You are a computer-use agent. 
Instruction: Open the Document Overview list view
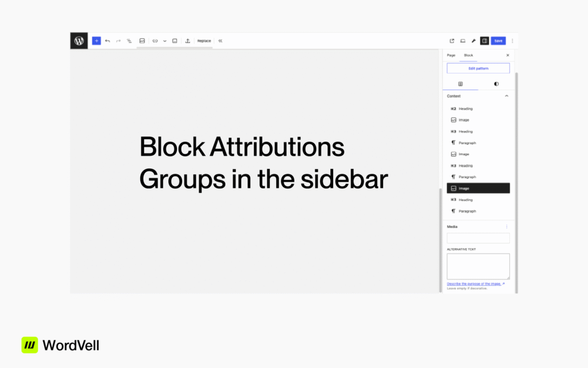pyautogui.click(x=129, y=41)
